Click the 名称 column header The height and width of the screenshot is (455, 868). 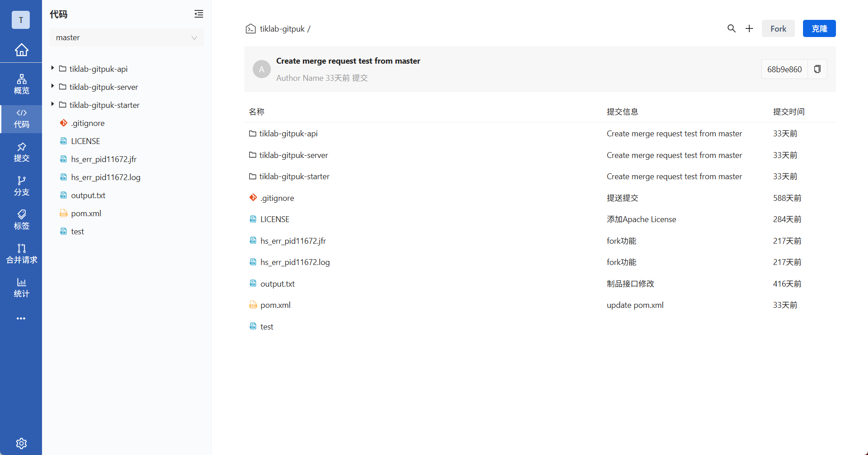pyautogui.click(x=256, y=112)
